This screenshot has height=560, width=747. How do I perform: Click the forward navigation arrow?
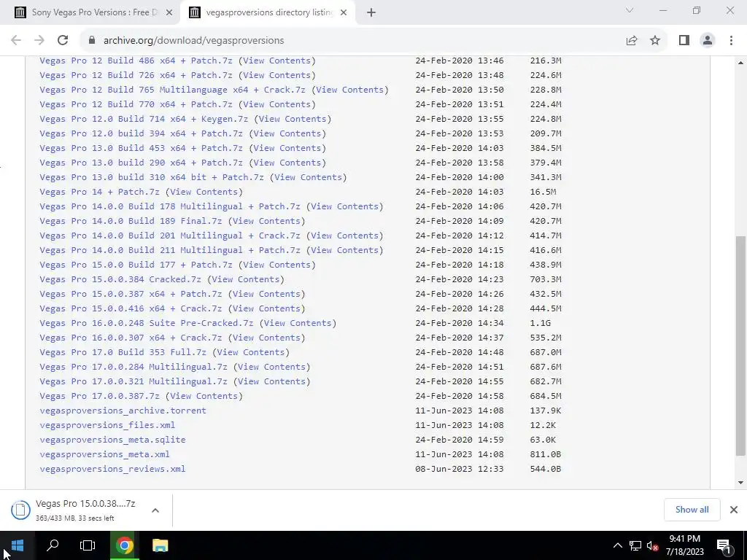tap(39, 41)
